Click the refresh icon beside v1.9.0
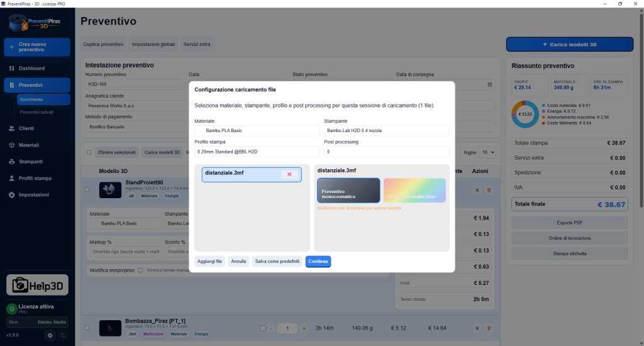Image resolution: width=644 pixels, height=346 pixels. pos(63,335)
